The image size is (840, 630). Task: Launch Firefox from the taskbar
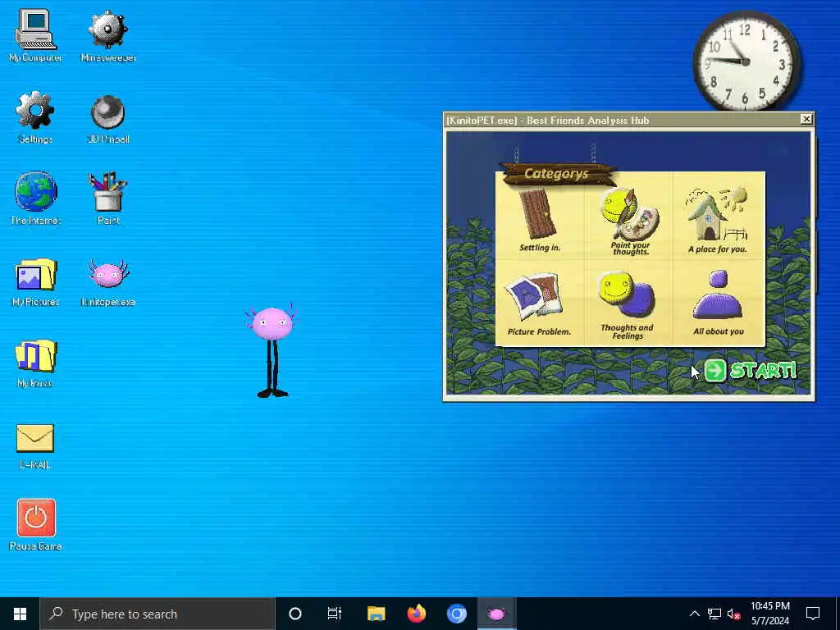click(x=416, y=614)
